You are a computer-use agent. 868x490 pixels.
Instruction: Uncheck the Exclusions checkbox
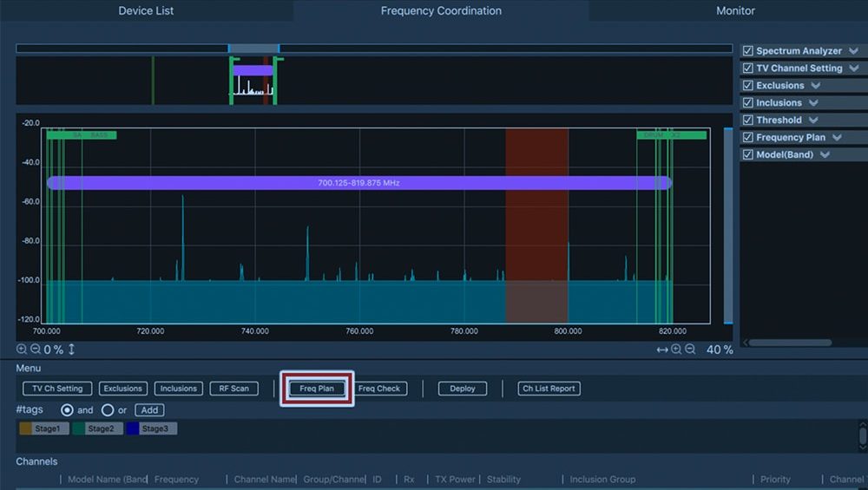(x=748, y=85)
